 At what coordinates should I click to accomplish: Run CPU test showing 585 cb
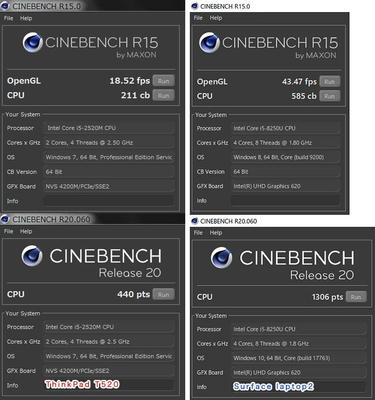pyautogui.click(x=330, y=96)
